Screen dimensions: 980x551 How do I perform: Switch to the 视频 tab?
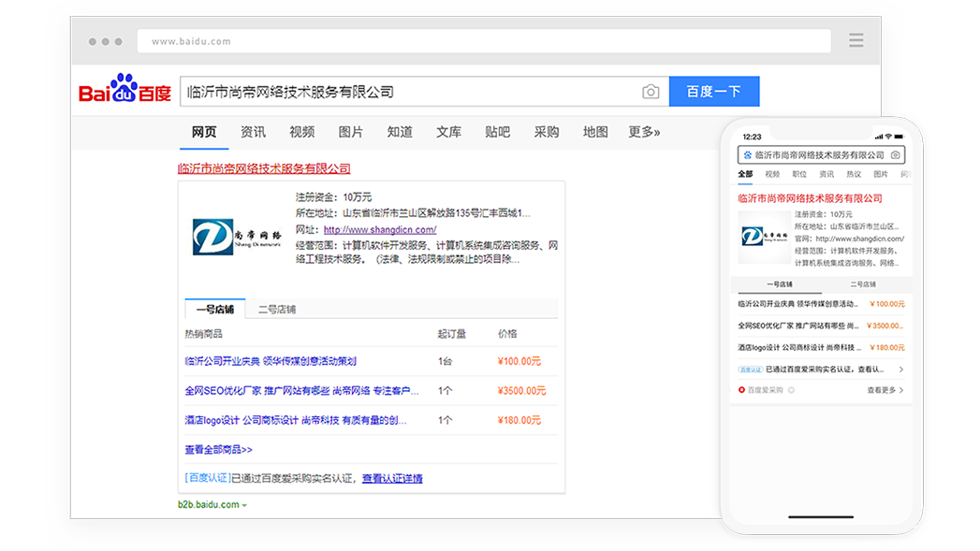(x=301, y=132)
